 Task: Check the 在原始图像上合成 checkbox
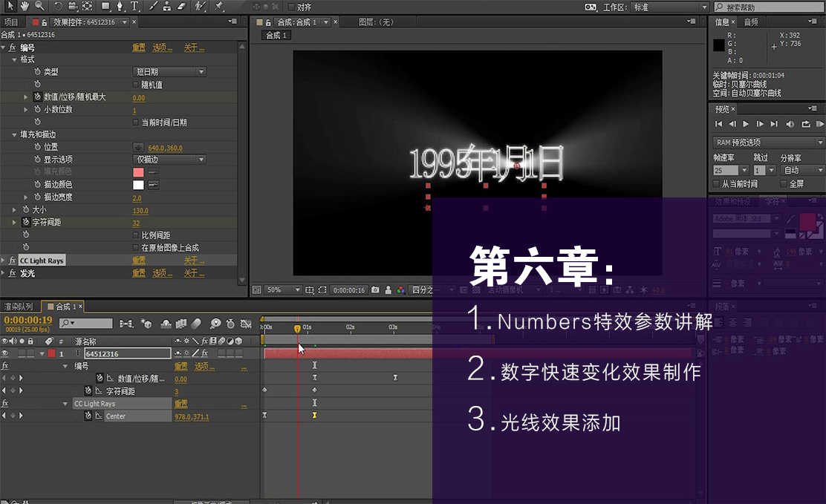(x=135, y=247)
